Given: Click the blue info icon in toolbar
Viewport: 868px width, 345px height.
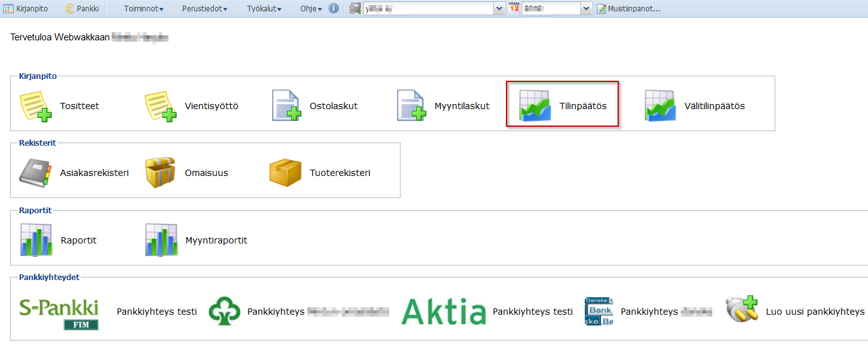Looking at the screenshot, I should (334, 9).
